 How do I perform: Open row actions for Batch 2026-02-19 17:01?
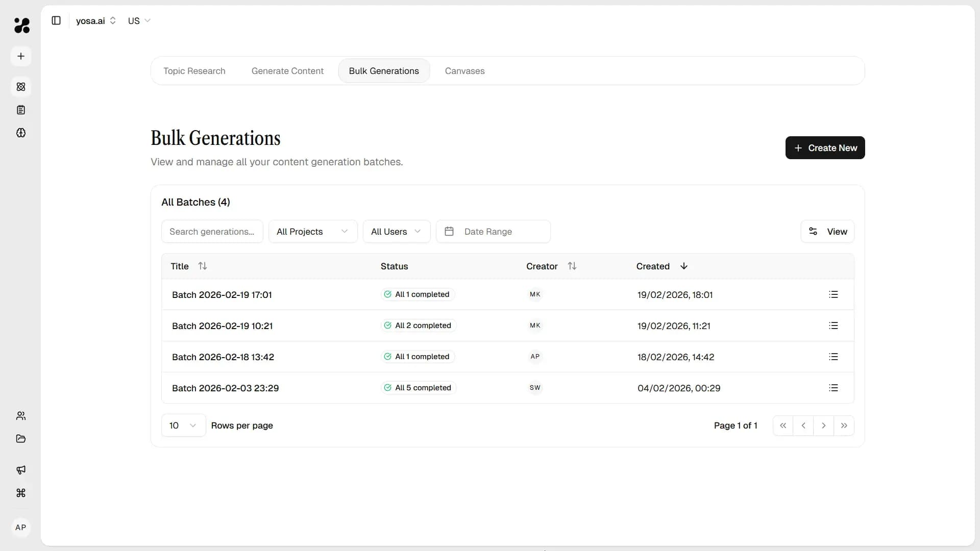834,294
